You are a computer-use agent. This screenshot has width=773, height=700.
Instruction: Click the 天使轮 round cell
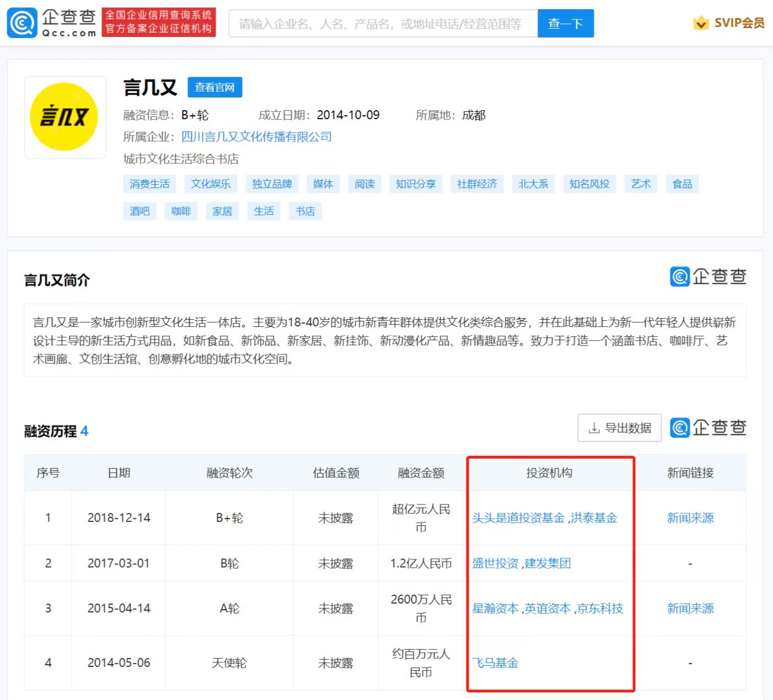(229, 663)
